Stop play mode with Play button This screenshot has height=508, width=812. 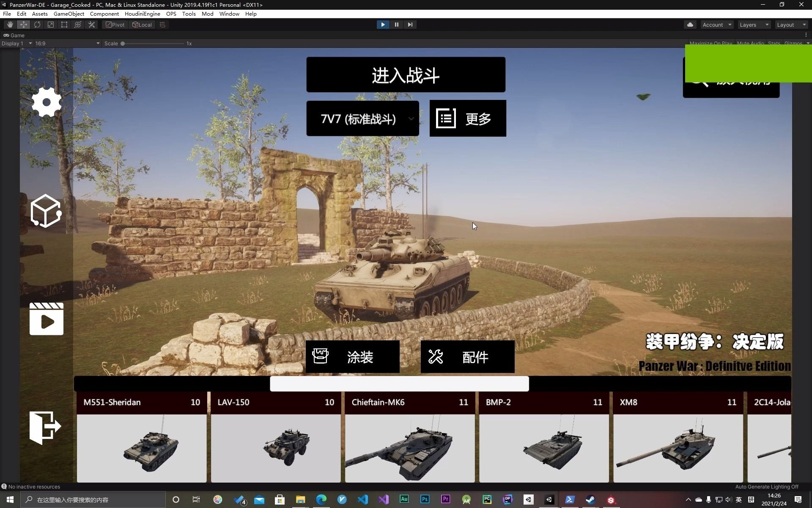tap(383, 25)
